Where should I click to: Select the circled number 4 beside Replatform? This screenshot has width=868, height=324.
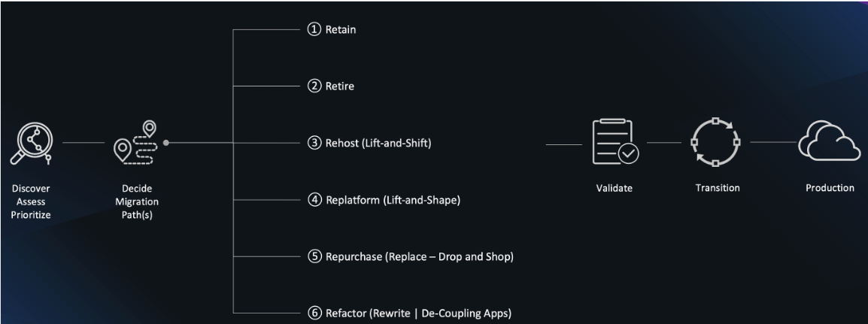pos(314,200)
